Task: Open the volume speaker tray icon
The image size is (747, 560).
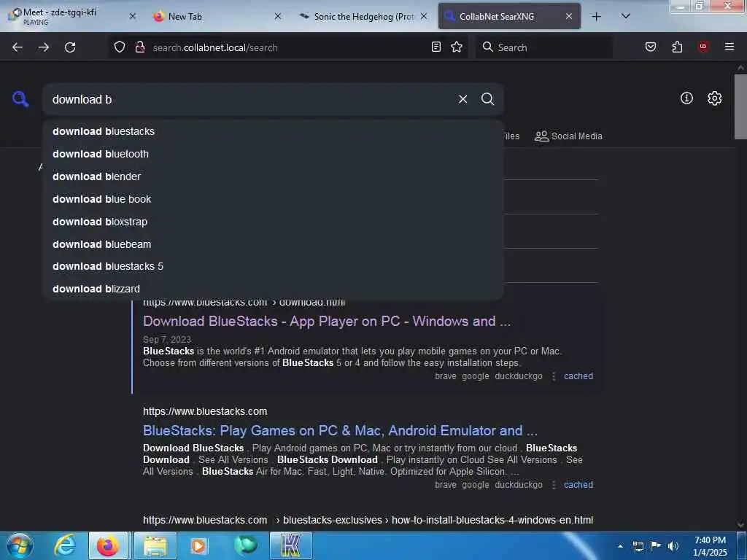Action: tap(673, 546)
